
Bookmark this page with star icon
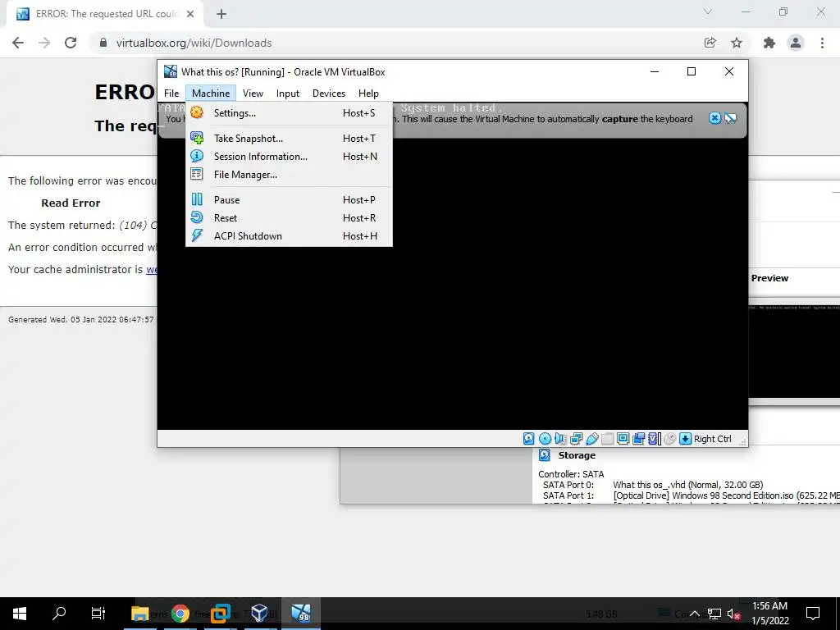click(737, 43)
